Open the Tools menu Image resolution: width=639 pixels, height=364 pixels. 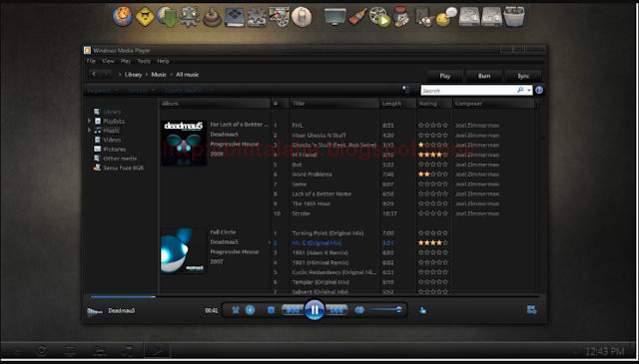click(x=144, y=61)
